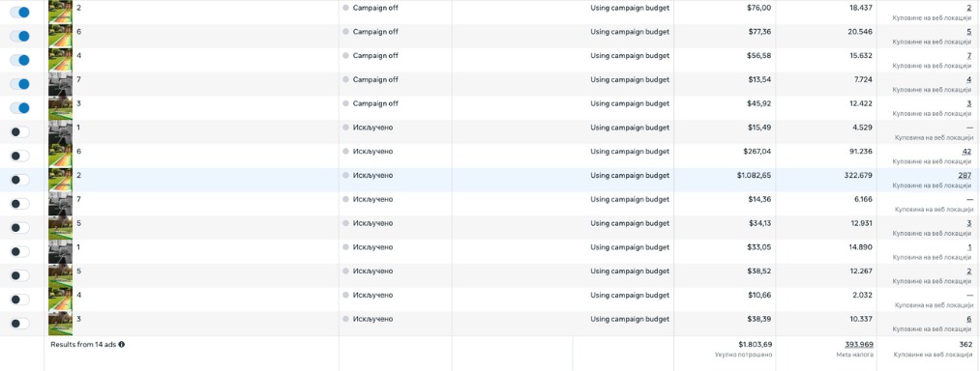Select the thumbnail of the $10,66 ad

pos(61,300)
